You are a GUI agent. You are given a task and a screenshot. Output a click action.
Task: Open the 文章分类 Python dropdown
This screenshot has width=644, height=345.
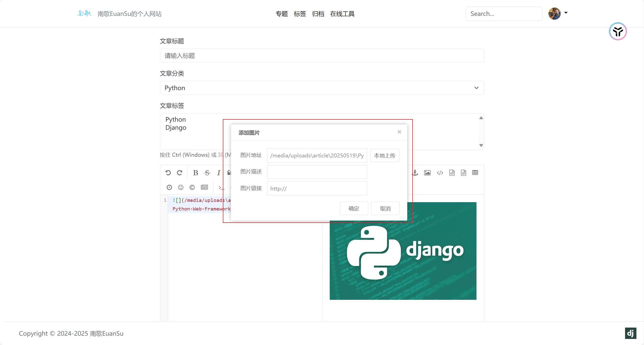coord(322,88)
